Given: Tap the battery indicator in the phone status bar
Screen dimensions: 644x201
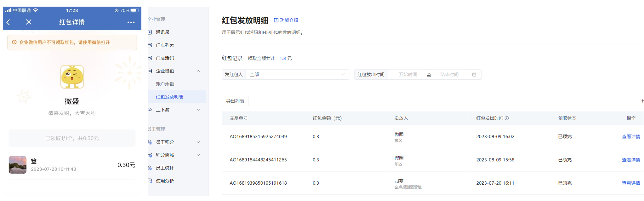Looking at the screenshot, I should (x=135, y=10).
